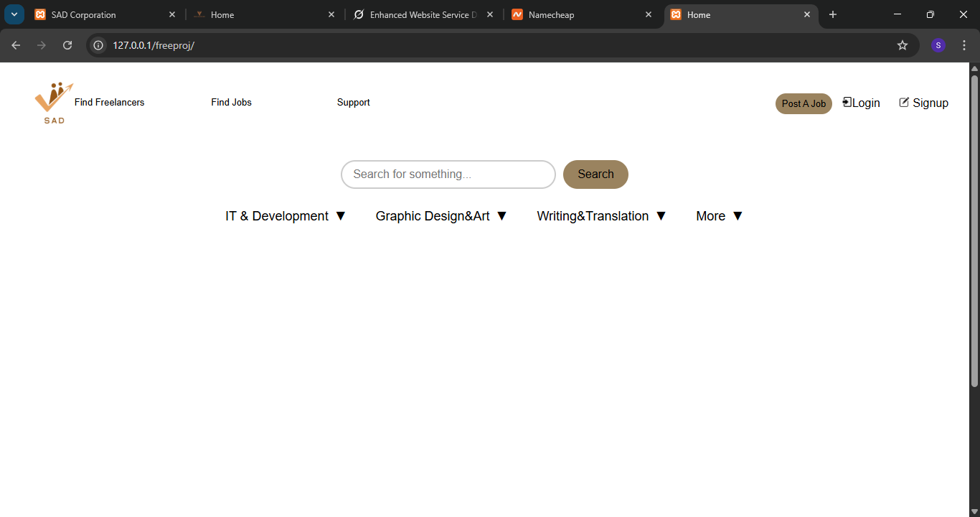Click the brown Search button
The image size is (980, 517).
click(x=595, y=174)
